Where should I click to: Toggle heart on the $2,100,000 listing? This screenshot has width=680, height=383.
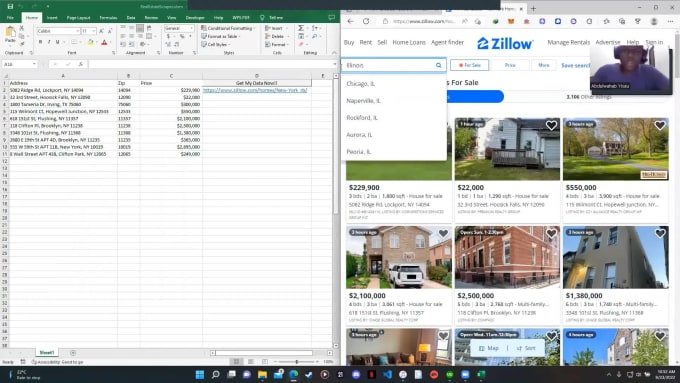tap(443, 233)
